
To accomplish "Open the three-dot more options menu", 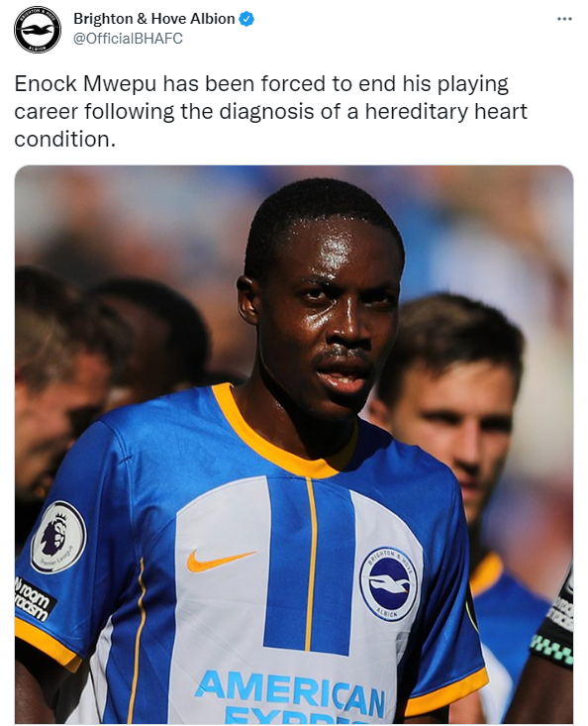I will pos(564,19).
